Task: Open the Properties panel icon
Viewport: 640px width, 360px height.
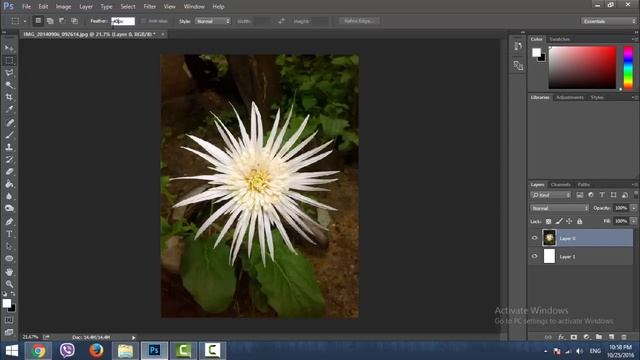Action: 518,65
